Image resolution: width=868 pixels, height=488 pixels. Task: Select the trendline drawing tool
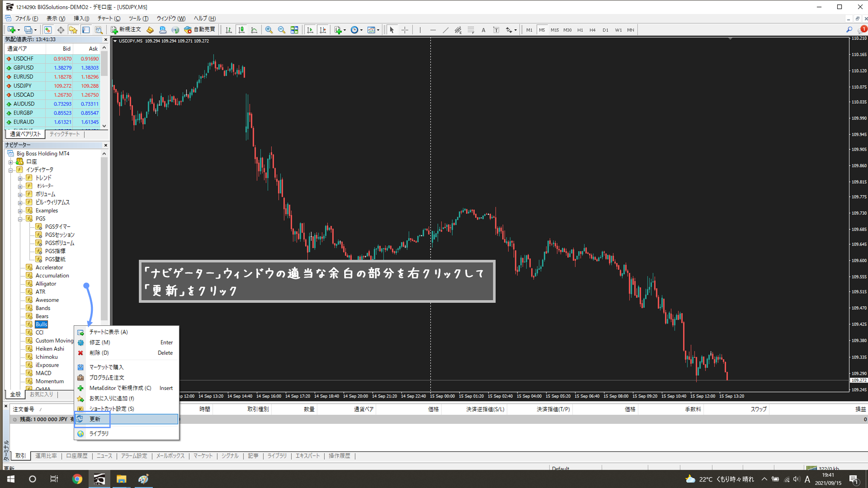[x=446, y=30]
